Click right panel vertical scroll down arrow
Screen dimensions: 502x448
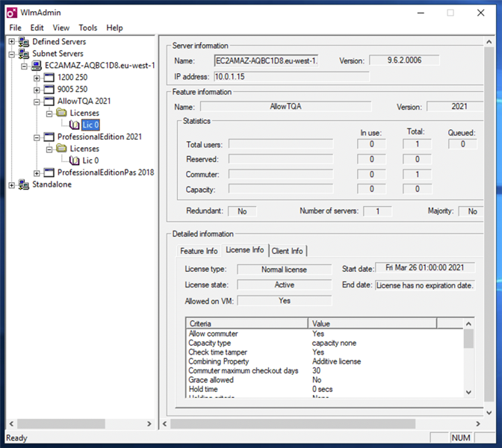pyautogui.click(x=489, y=413)
